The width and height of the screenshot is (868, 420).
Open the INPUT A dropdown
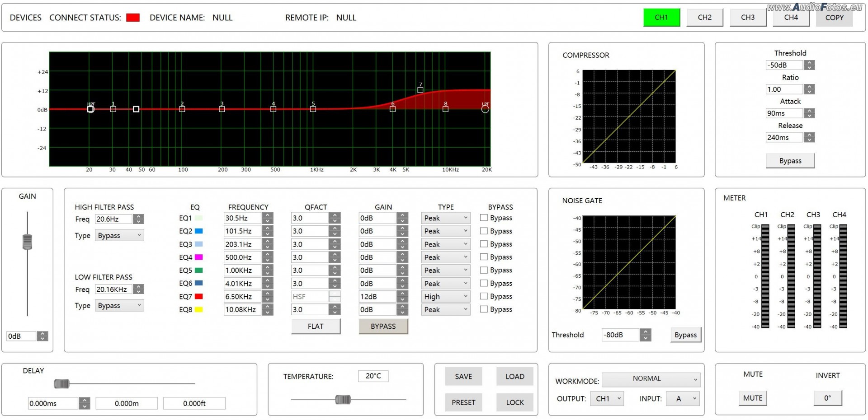pyautogui.click(x=683, y=399)
